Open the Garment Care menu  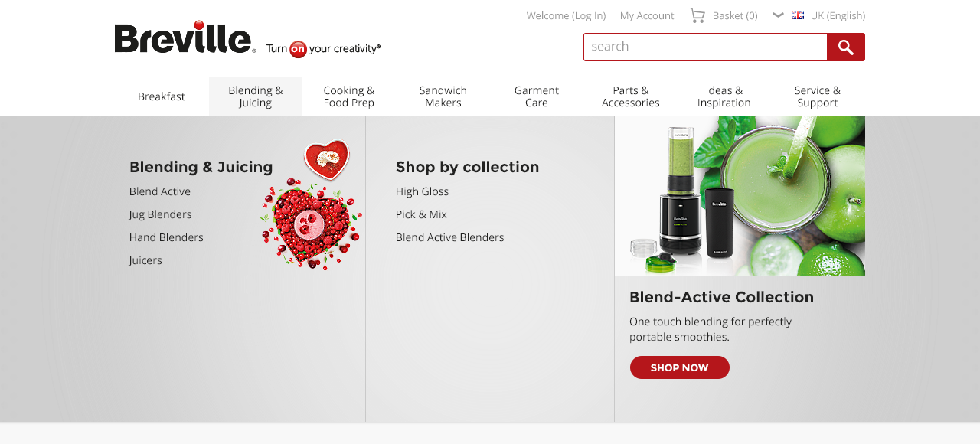537,96
